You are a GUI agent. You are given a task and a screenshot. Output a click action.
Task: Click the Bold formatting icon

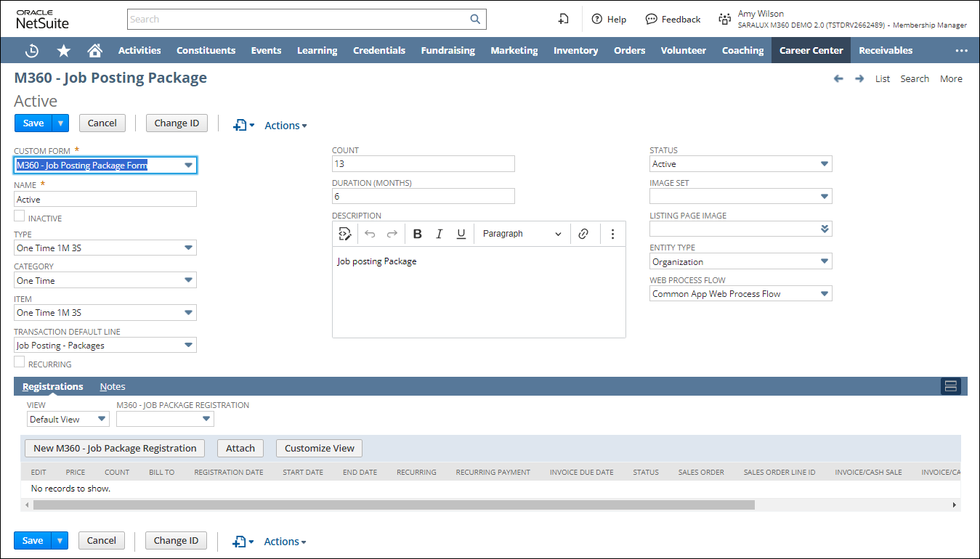[417, 234]
